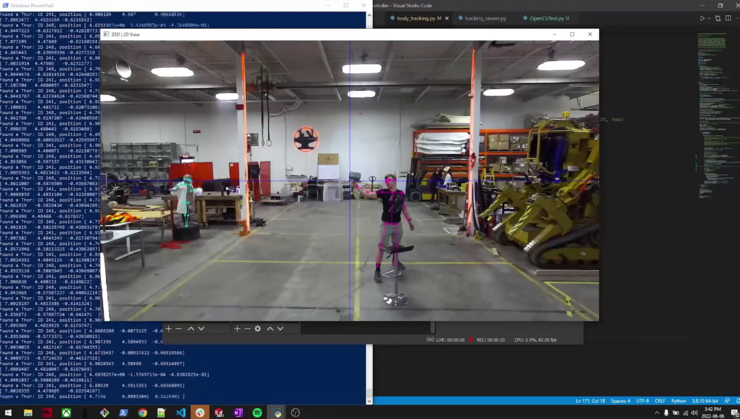The width and height of the screenshot is (740, 419).
Task: Expand run options dropdown next to play icon
Action: [709, 18]
